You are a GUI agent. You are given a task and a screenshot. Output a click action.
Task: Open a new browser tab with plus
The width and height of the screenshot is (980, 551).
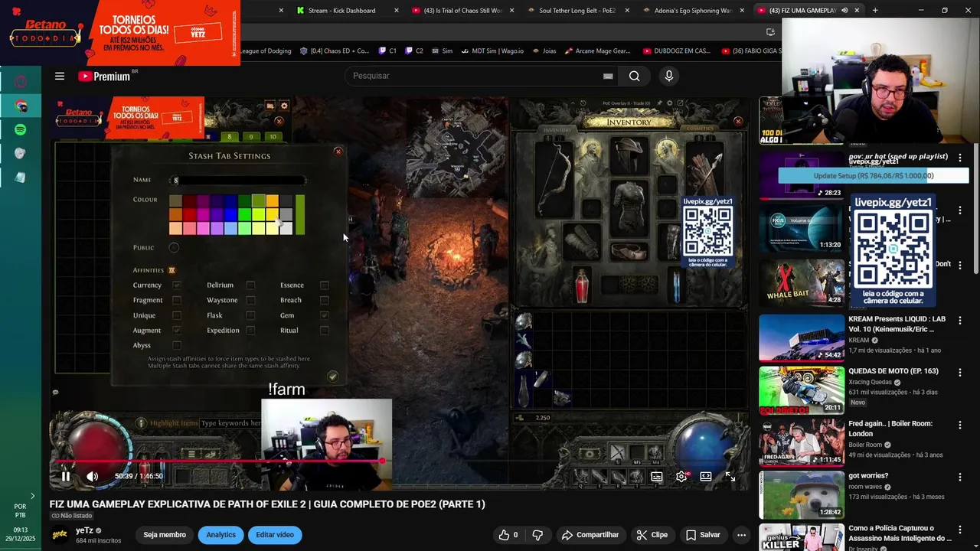click(x=875, y=10)
